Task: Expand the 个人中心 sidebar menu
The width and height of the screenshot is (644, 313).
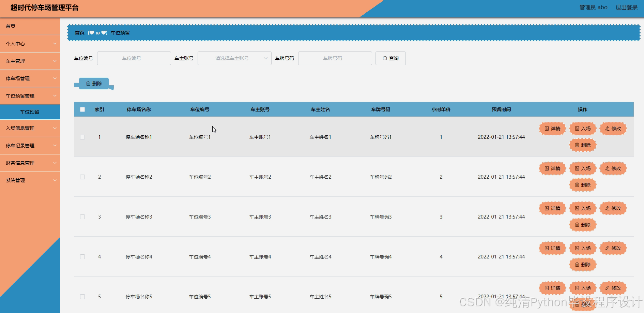Action: [30, 44]
